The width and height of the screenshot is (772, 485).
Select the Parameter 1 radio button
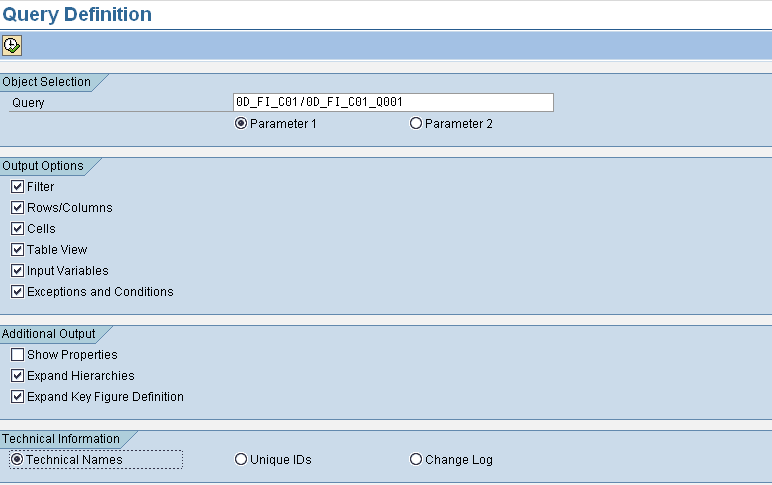tap(240, 124)
